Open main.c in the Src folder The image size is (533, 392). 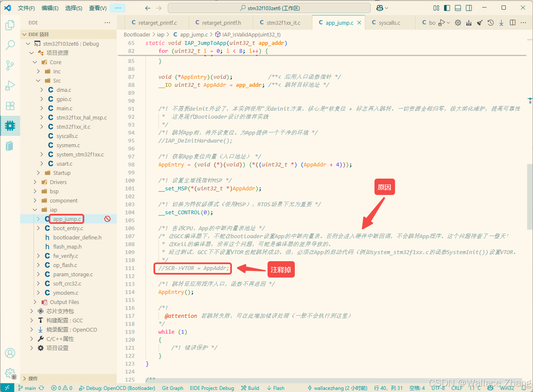(x=64, y=108)
